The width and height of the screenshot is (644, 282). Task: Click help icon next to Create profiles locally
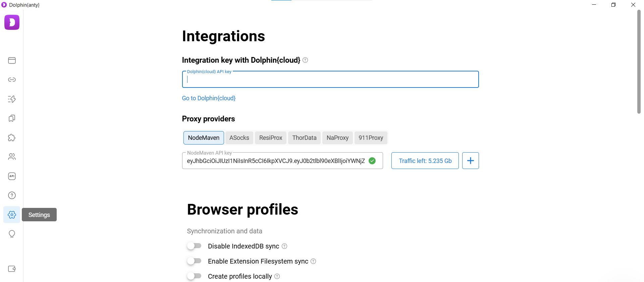click(x=277, y=276)
